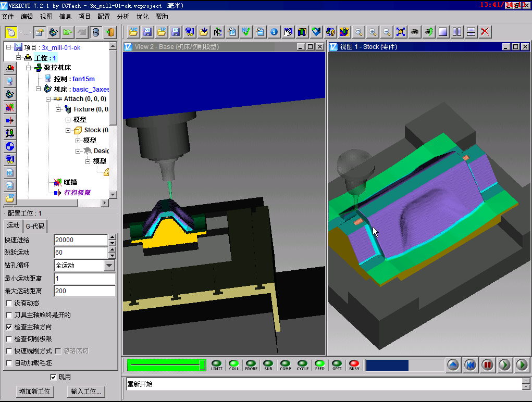This screenshot has height=402, width=532.
Task: Collapse the Attach (0, 0, 0) node
Action: 48,99
